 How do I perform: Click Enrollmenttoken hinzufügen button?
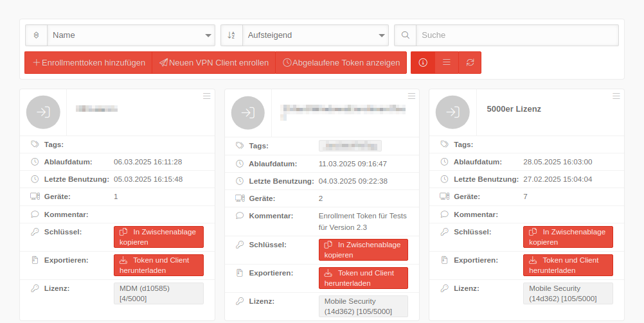(x=89, y=63)
